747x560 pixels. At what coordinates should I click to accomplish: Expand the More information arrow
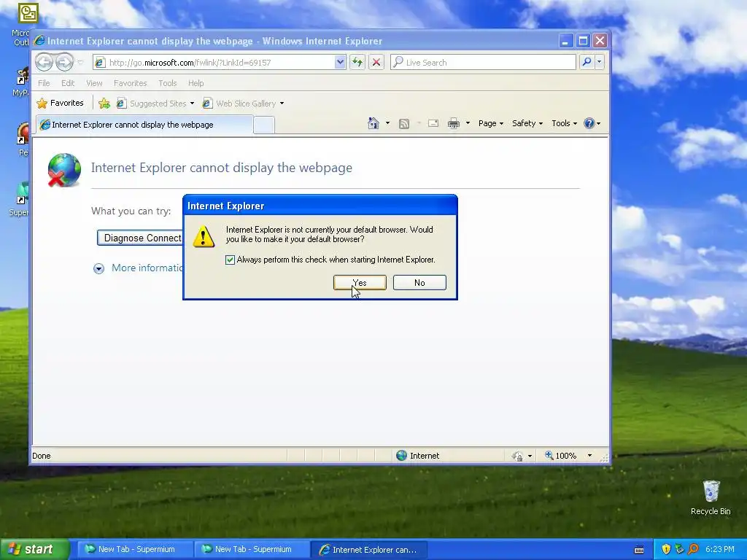[x=98, y=268]
